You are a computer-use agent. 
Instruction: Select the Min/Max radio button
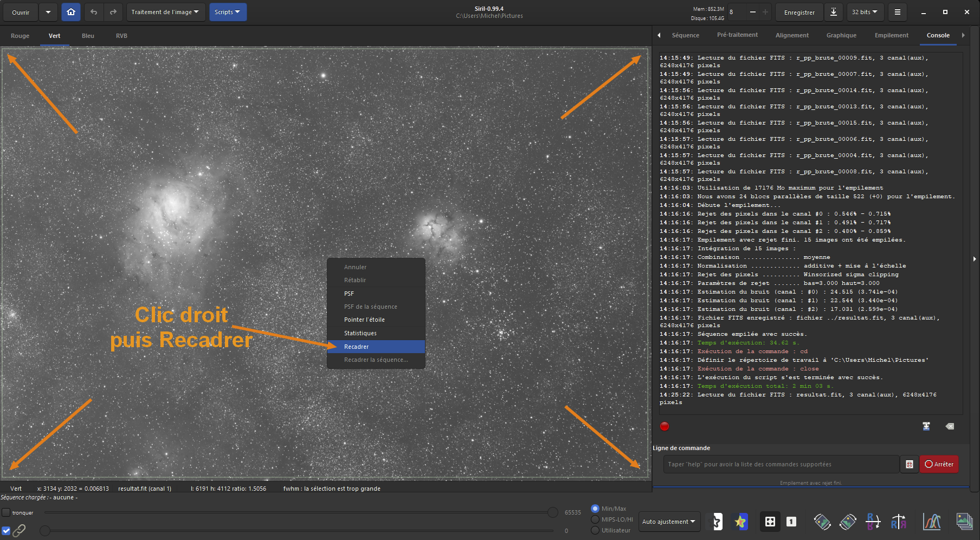595,509
